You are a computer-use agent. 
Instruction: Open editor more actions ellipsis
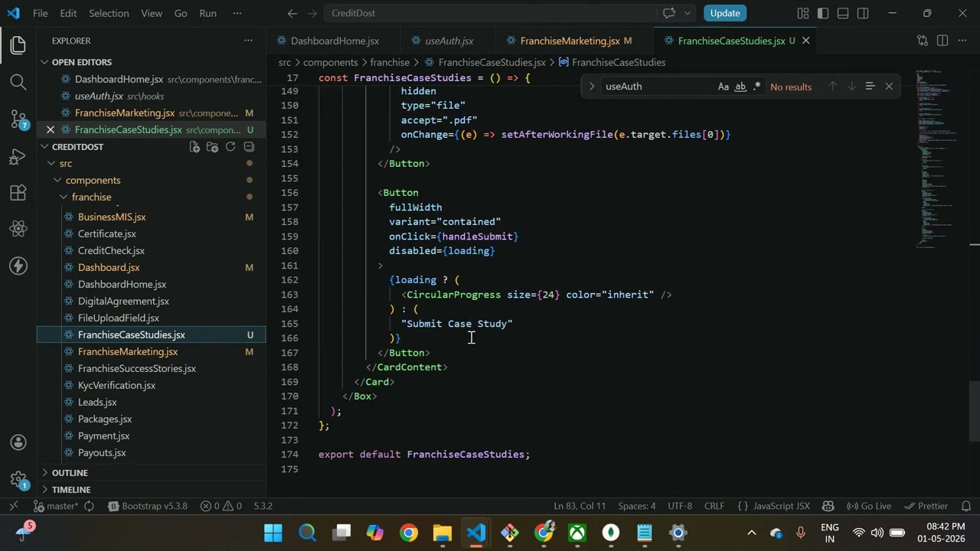pos(962,41)
